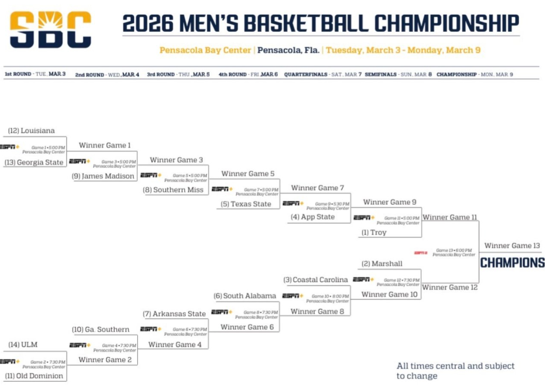
Task: Click the Pensacola Bay Center venue text in the header
Action: coord(205,50)
